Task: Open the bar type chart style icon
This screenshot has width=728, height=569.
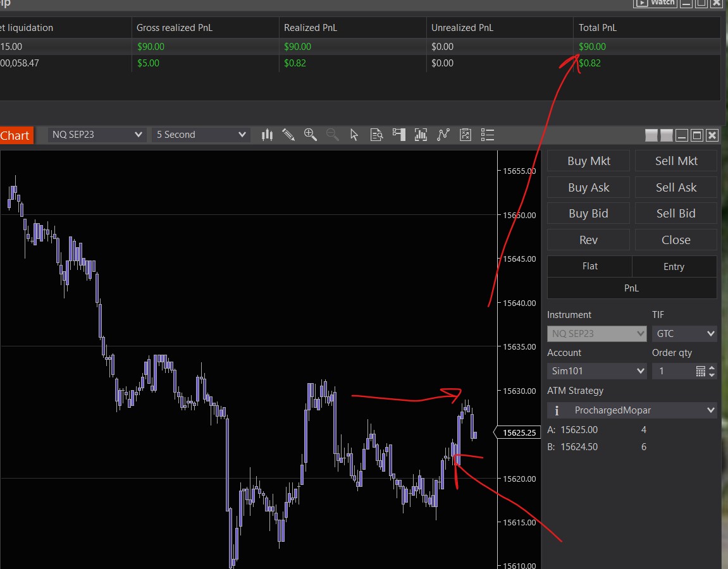Action: 267,135
